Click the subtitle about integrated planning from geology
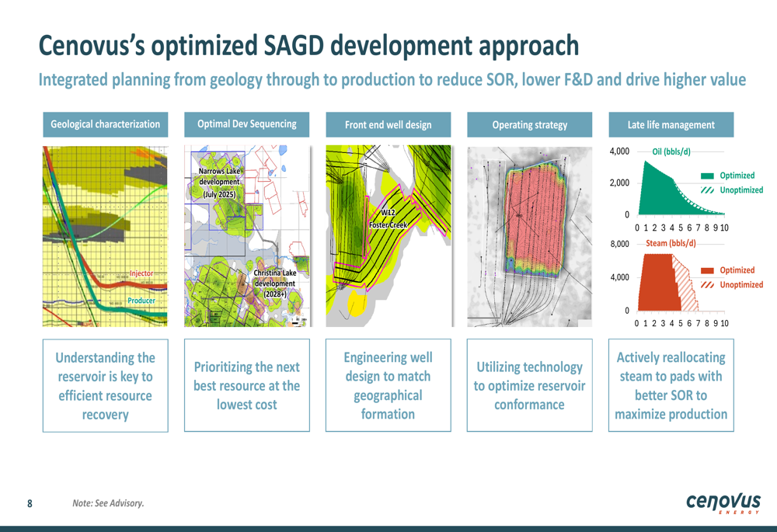777x532 pixels. (392, 80)
